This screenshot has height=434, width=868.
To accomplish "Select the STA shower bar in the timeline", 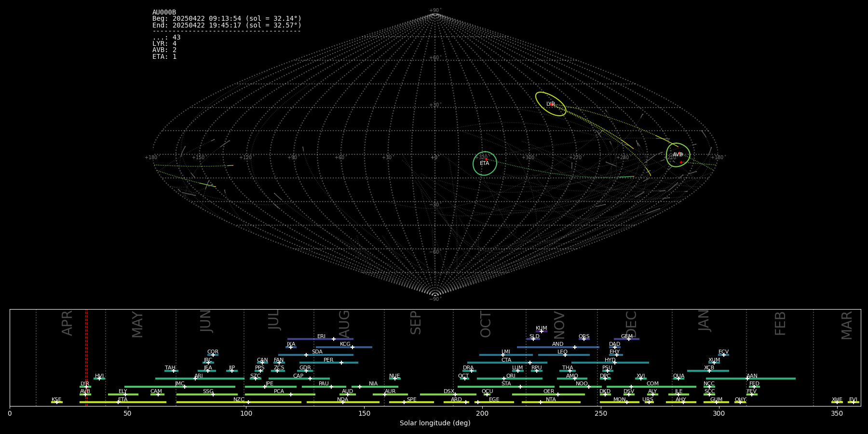I will pos(506,386).
